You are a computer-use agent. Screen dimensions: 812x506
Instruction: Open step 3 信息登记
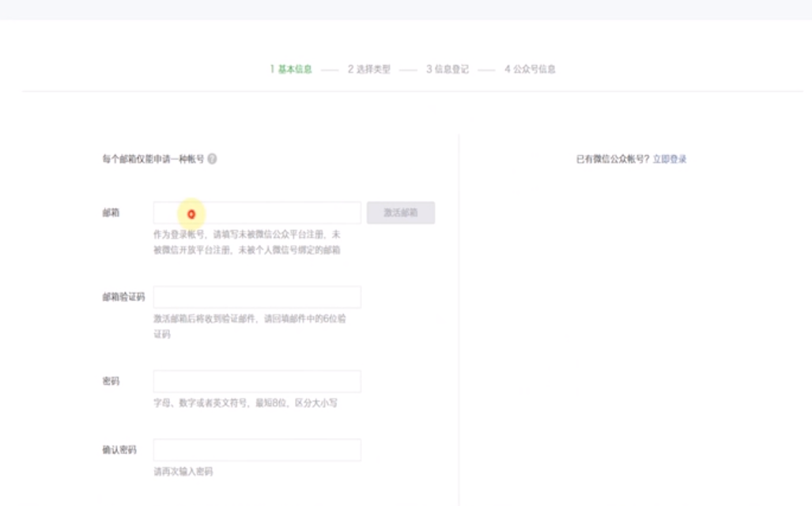click(x=448, y=70)
